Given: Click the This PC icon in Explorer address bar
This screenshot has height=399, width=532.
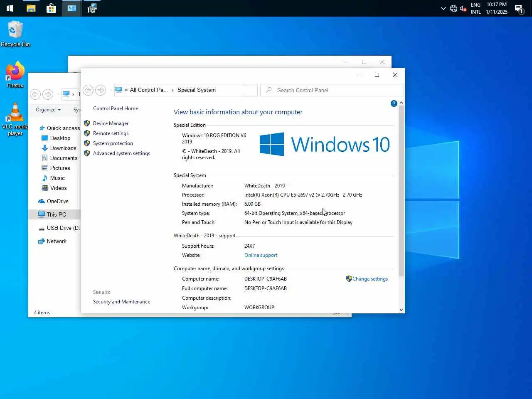Looking at the screenshot, I should [x=66, y=94].
